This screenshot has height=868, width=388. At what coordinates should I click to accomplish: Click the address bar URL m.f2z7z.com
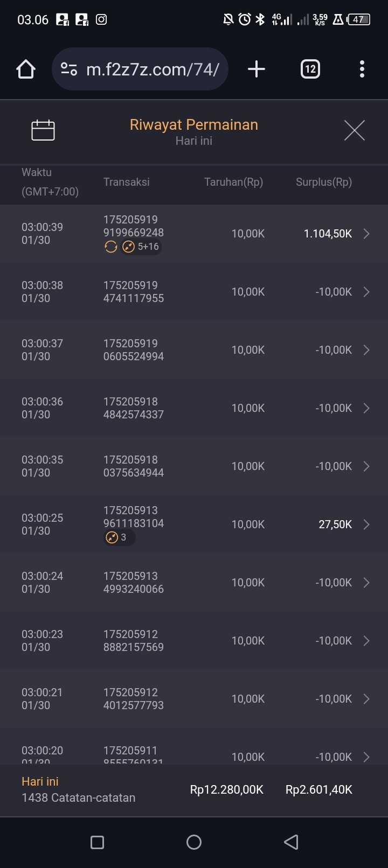coord(153,69)
